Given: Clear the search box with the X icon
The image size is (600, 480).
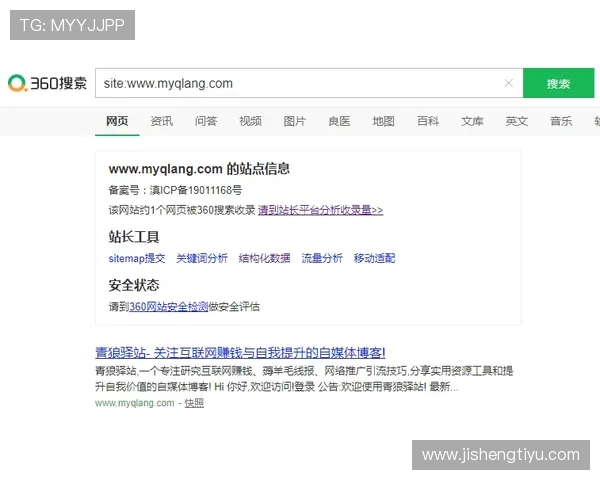Looking at the screenshot, I should (509, 83).
